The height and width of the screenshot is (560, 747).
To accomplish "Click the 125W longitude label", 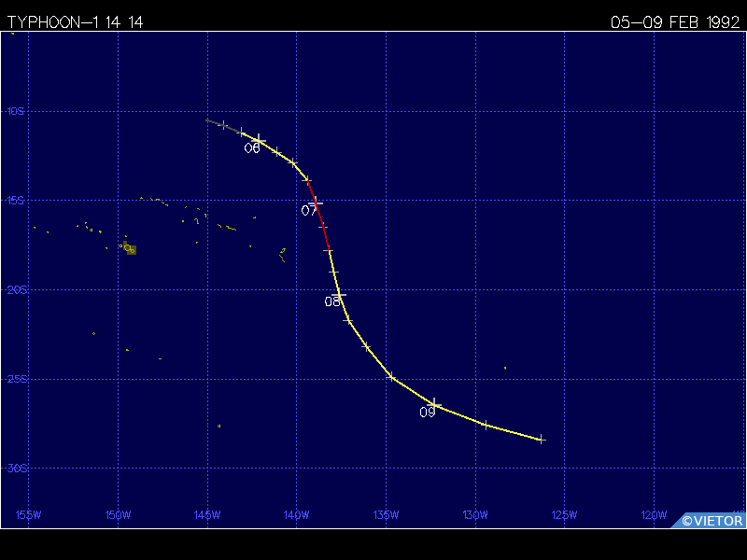I will pos(565,515).
